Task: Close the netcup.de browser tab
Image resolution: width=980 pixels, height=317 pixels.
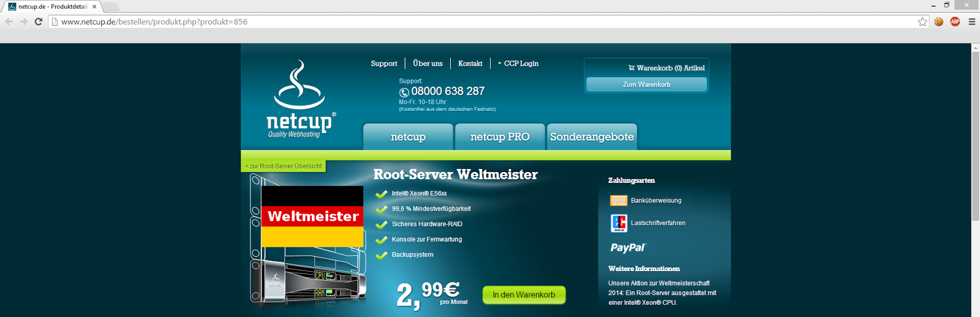Action: click(x=94, y=7)
